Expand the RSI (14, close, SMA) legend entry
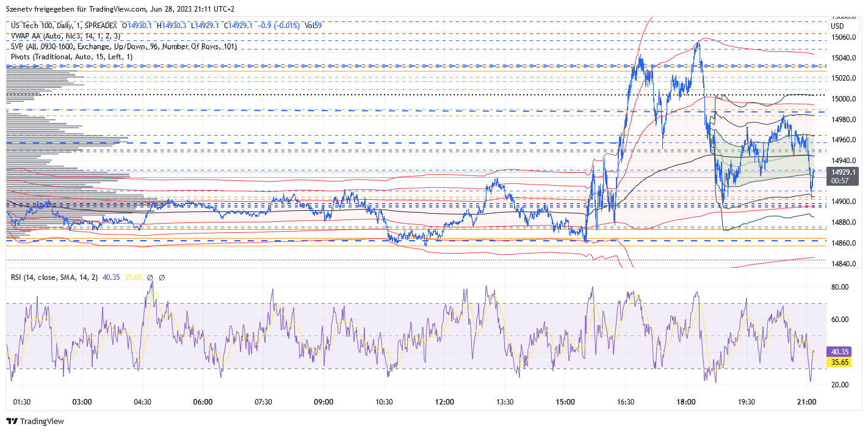The image size is (868, 432). 55,276
